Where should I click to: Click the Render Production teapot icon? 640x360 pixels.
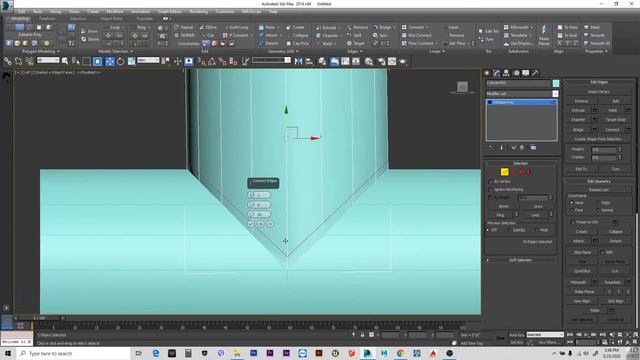[403, 61]
